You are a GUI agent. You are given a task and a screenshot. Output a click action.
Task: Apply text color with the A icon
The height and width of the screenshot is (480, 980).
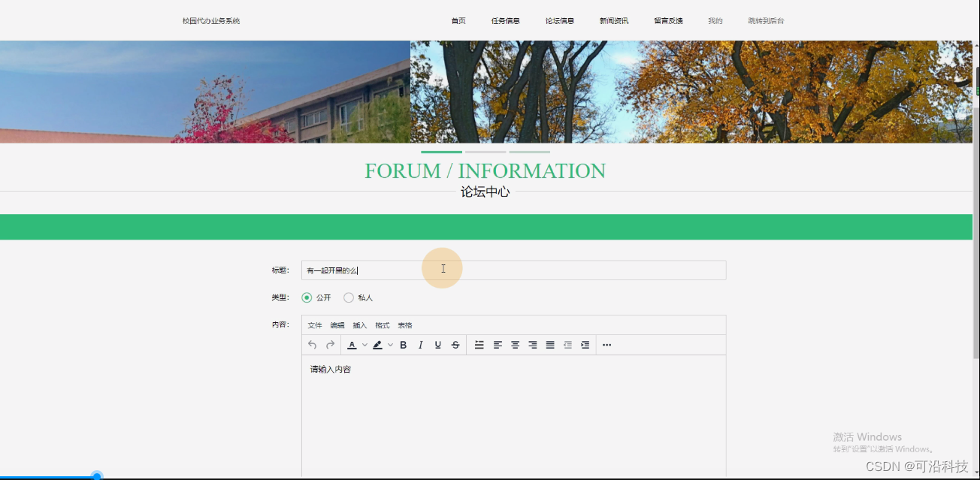352,345
